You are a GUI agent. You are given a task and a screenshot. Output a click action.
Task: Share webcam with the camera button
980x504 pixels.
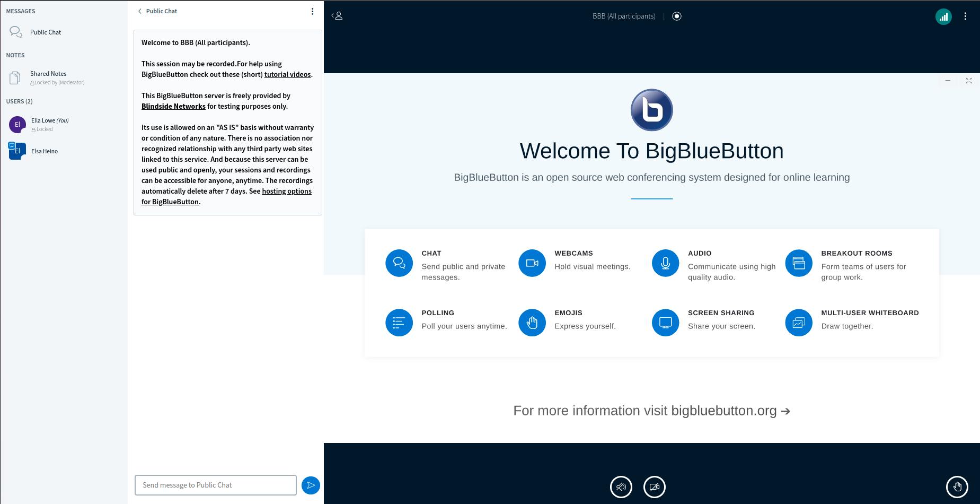655,487
